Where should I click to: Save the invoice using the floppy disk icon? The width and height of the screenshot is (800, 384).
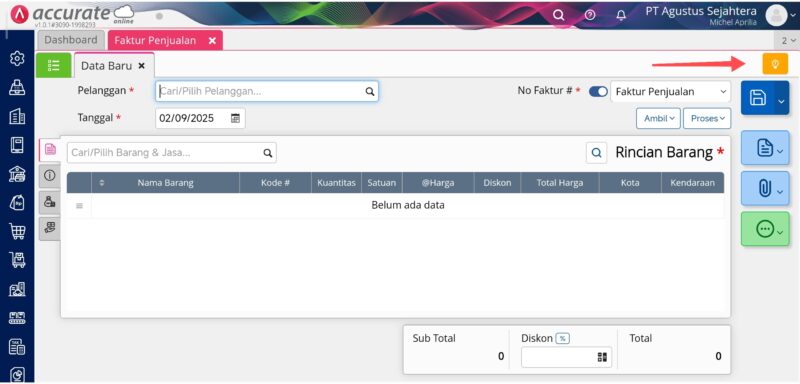tap(758, 97)
